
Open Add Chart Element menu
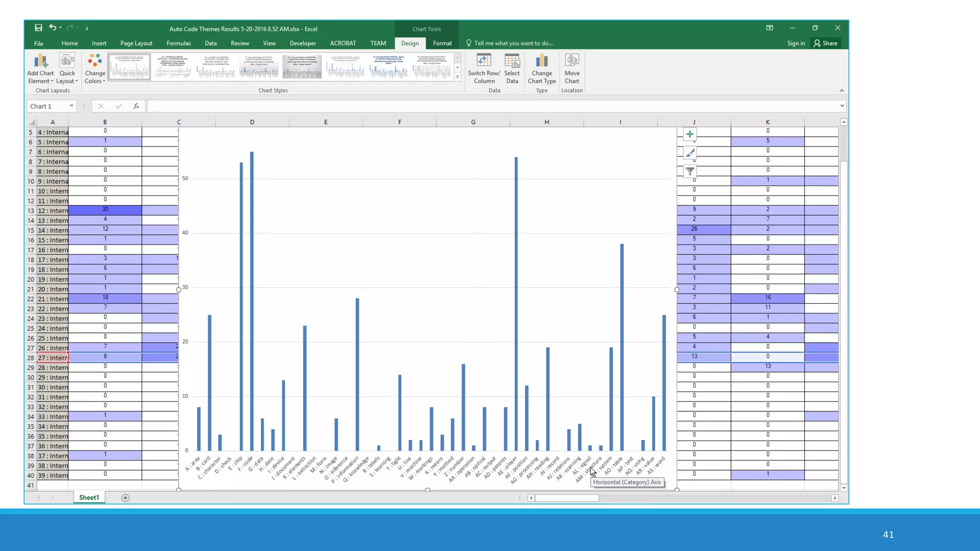tap(41, 69)
